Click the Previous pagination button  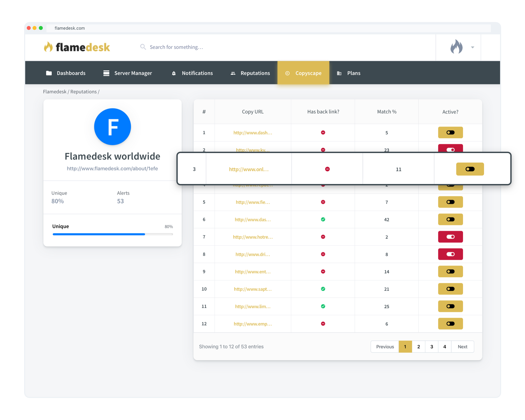pos(385,347)
